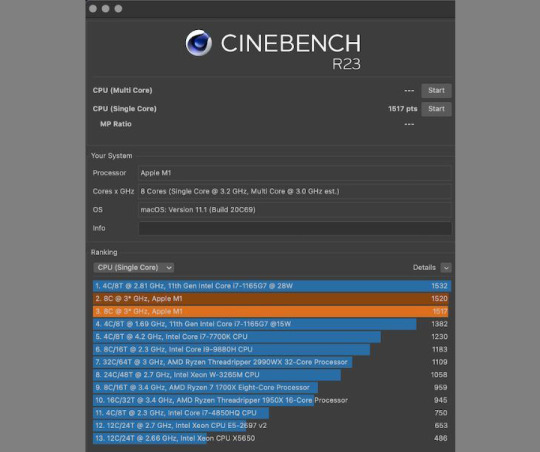The height and width of the screenshot is (452, 540).
Task: Start the CPU Single Core benchmark
Action: (436, 109)
